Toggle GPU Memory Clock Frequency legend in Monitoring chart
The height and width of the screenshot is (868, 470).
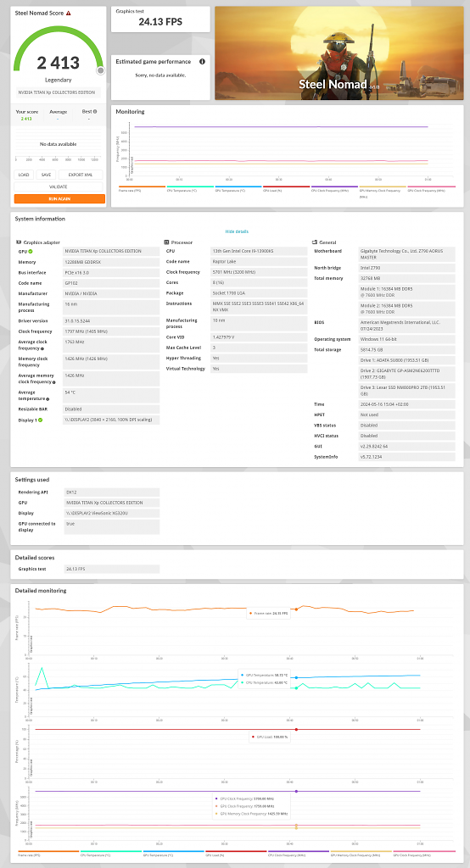coord(383,191)
